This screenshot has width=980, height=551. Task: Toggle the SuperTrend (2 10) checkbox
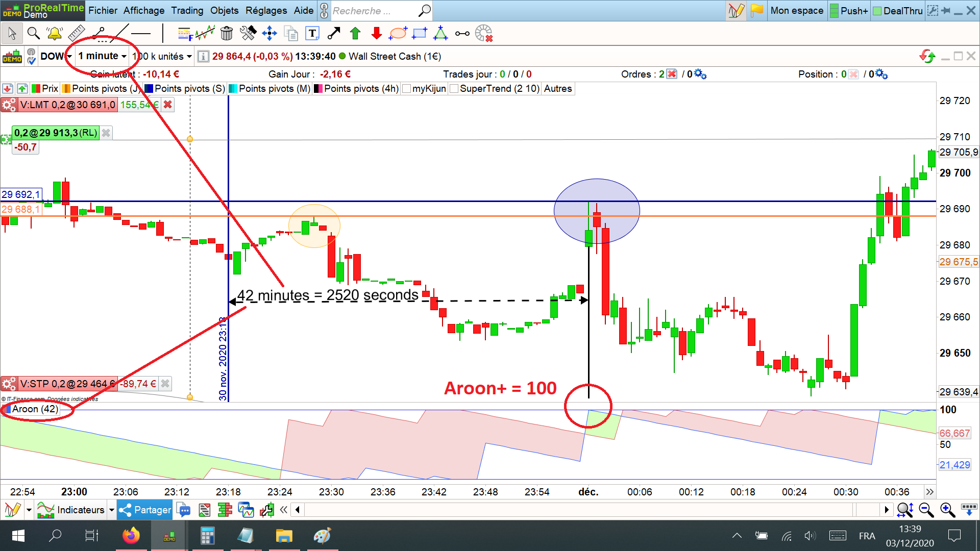point(454,89)
